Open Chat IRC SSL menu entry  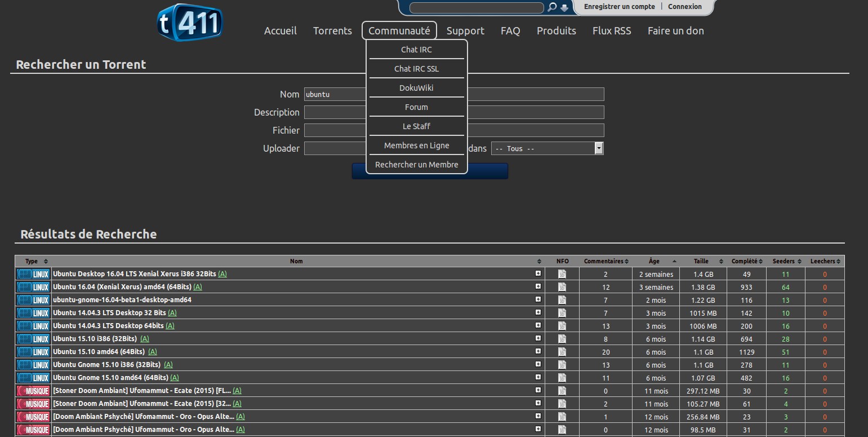416,69
